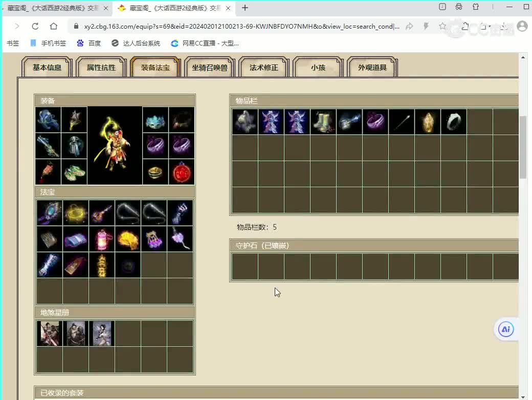View the character portrait in equipment panel
532x400 pixels.
[115, 146]
